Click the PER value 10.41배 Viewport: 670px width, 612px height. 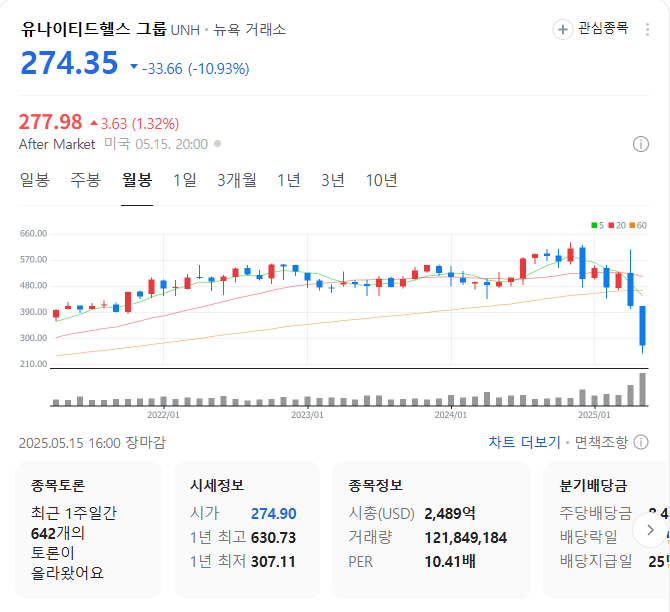(450, 562)
